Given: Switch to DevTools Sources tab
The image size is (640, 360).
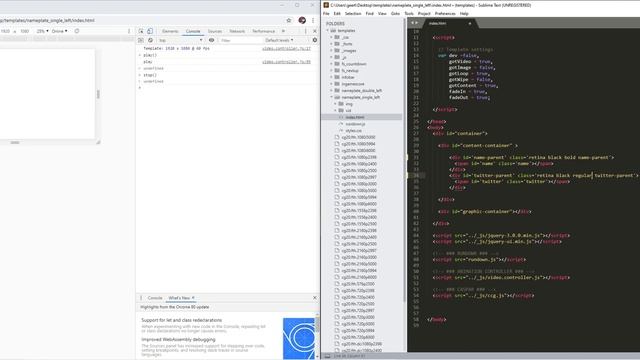Looking at the screenshot, I should coord(215,31).
